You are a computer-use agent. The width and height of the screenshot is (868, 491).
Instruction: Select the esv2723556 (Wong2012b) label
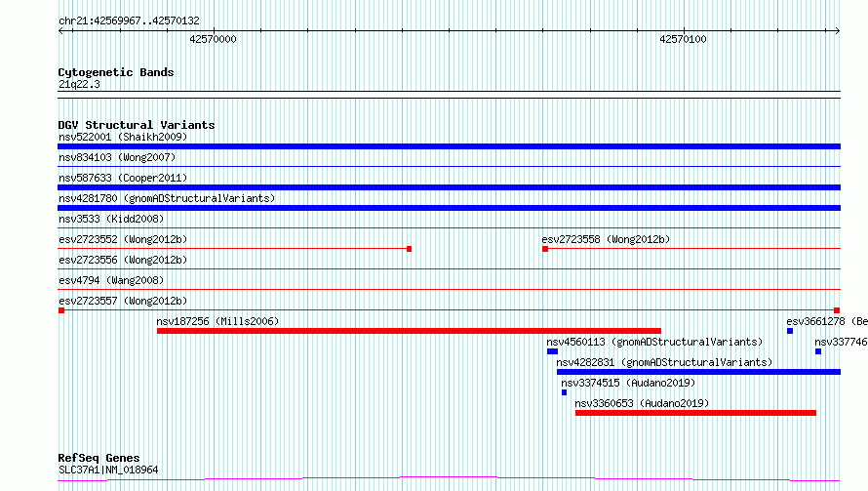[x=123, y=260]
